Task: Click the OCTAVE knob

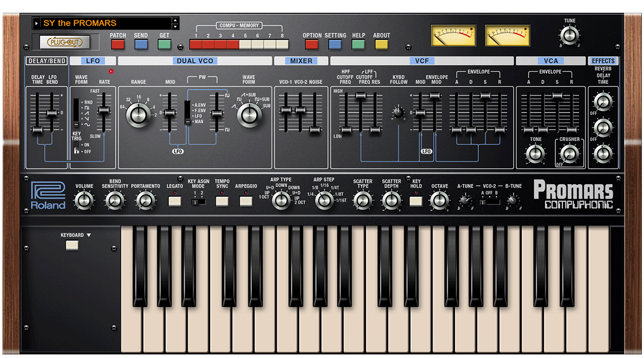Action: tap(440, 200)
